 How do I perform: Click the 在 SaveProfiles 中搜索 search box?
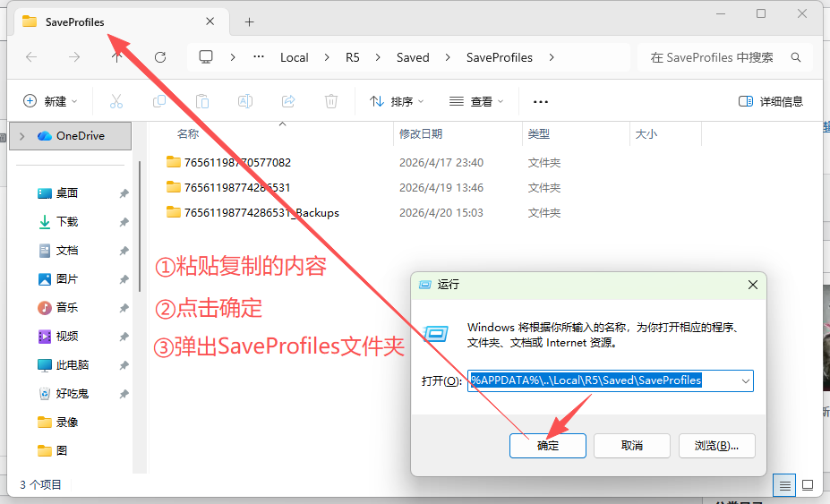click(716, 57)
